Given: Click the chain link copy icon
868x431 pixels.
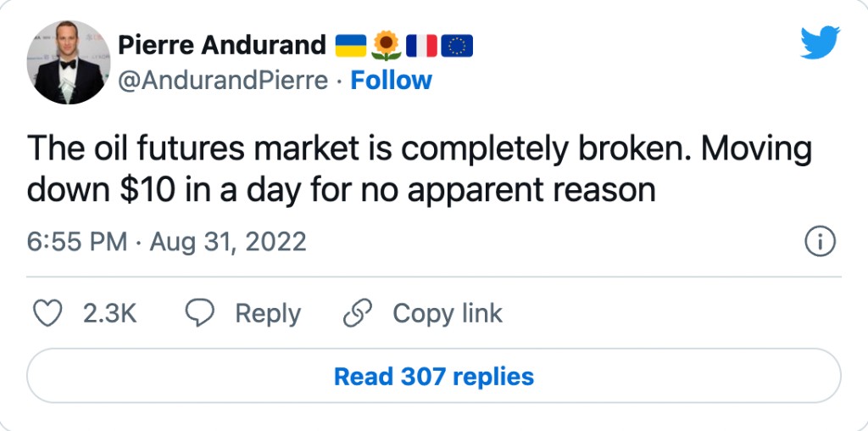Looking at the screenshot, I should coord(356,314).
